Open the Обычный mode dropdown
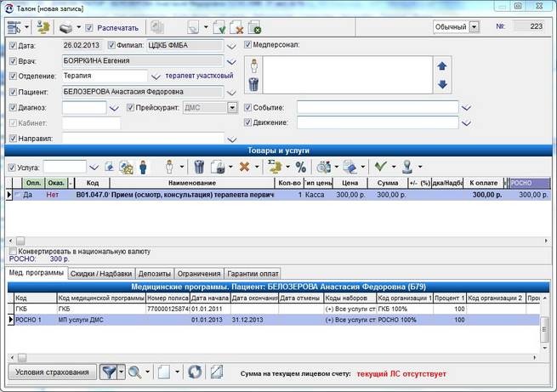Screen dimensions: 557x392 pyautogui.click(x=475, y=27)
